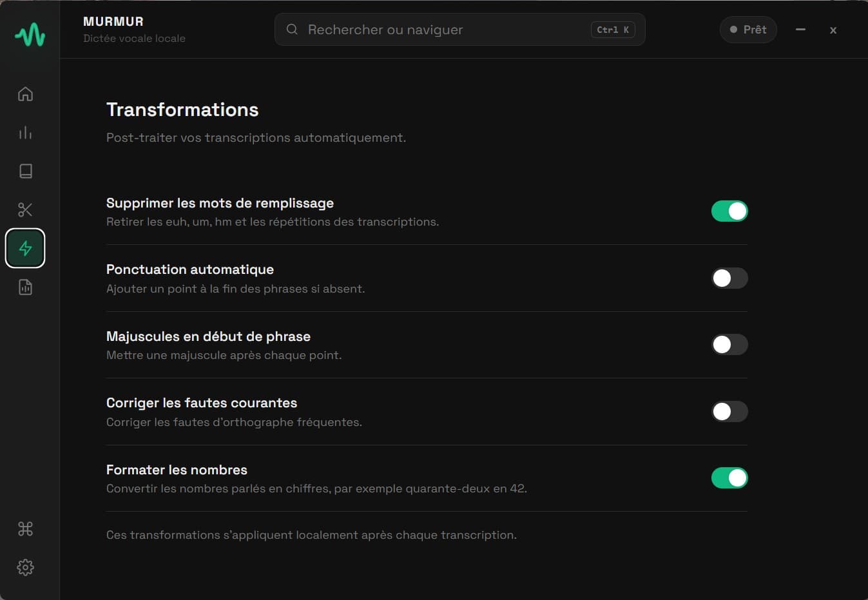Click 'Post-traiter vos transcriptions automatiquement.' text
Viewport: 868px width, 600px height.
[x=256, y=138]
